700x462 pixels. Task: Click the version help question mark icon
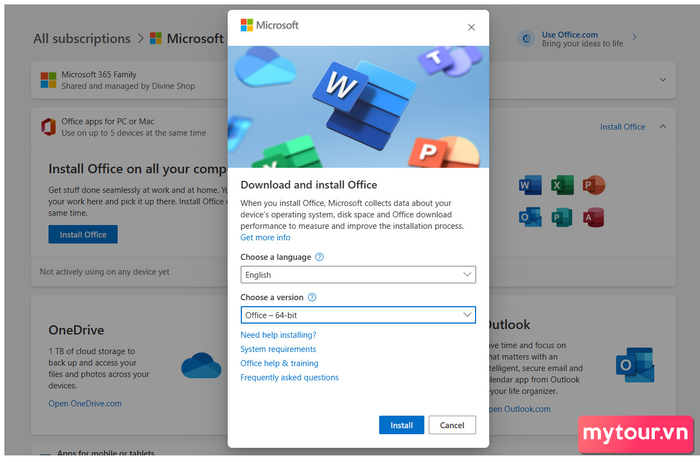point(312,297)
